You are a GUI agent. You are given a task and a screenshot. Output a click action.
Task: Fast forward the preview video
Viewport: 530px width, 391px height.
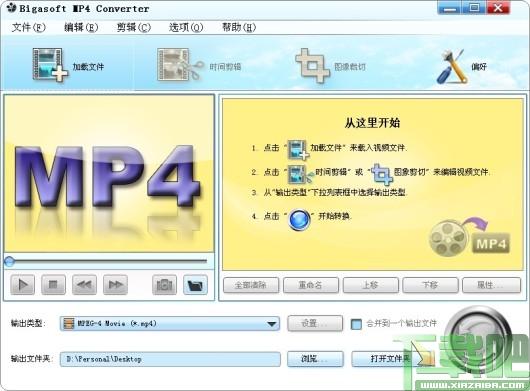coord(115,285)
